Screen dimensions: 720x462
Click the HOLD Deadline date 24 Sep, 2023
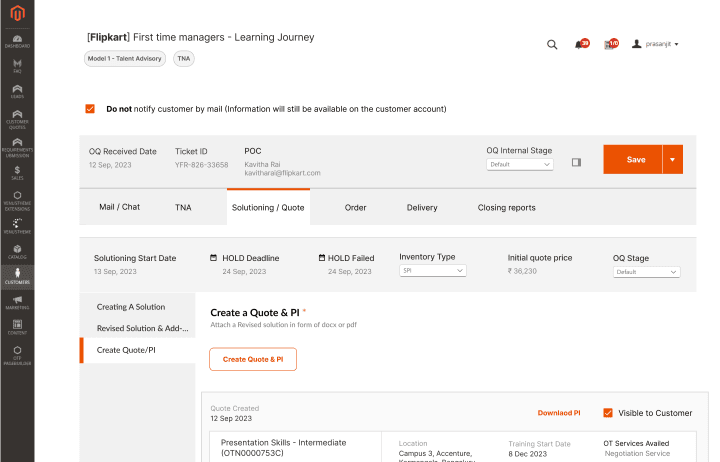point(244,271)
